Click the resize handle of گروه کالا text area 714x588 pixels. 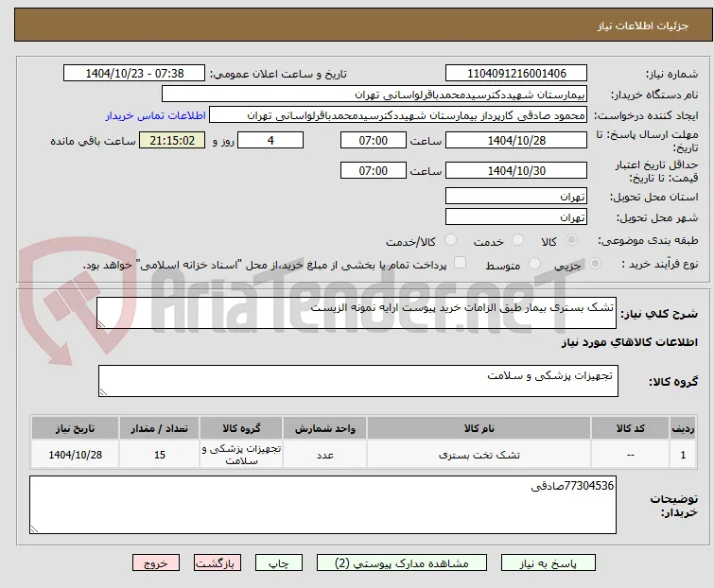[x=103, y=392]
